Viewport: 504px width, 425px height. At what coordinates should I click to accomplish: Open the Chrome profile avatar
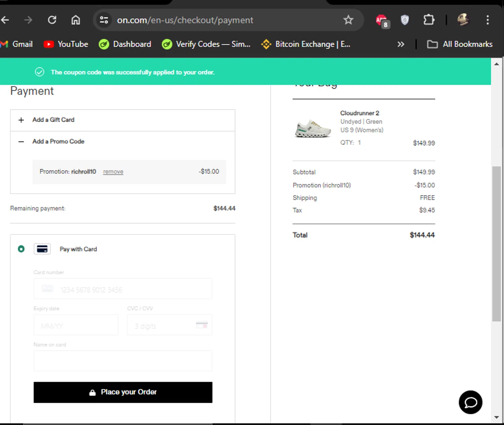(x=463, y=20)
